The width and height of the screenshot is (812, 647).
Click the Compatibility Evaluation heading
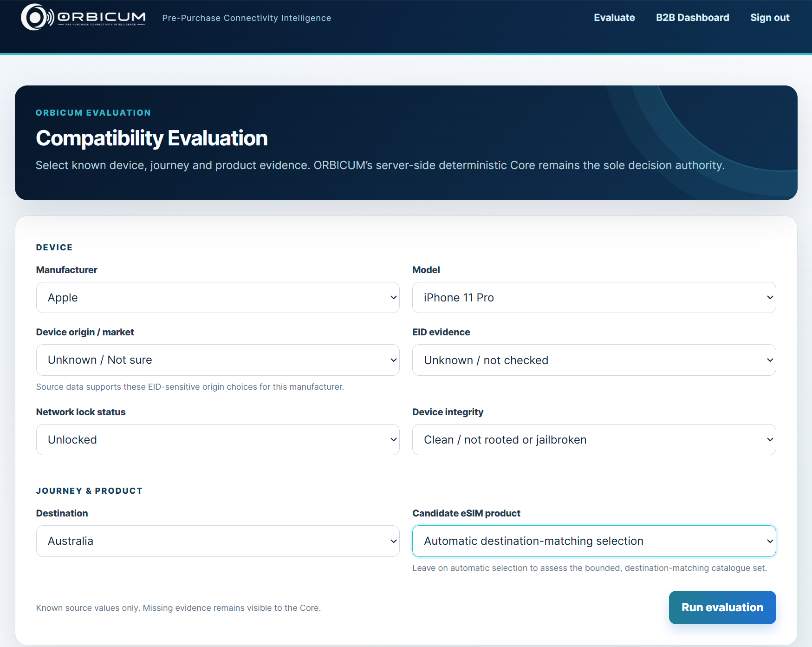[152, 138]
